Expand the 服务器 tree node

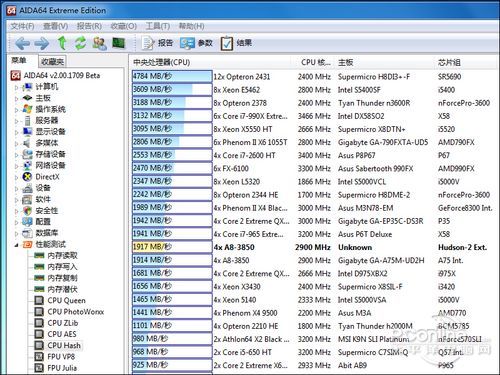(16, 121)
